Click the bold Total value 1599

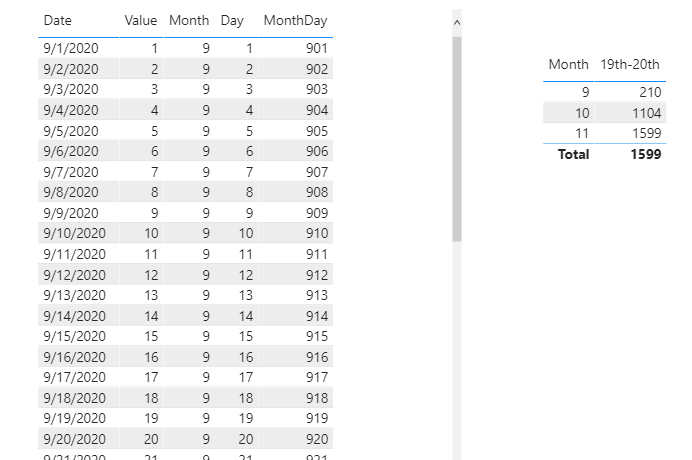coord(646,154)
